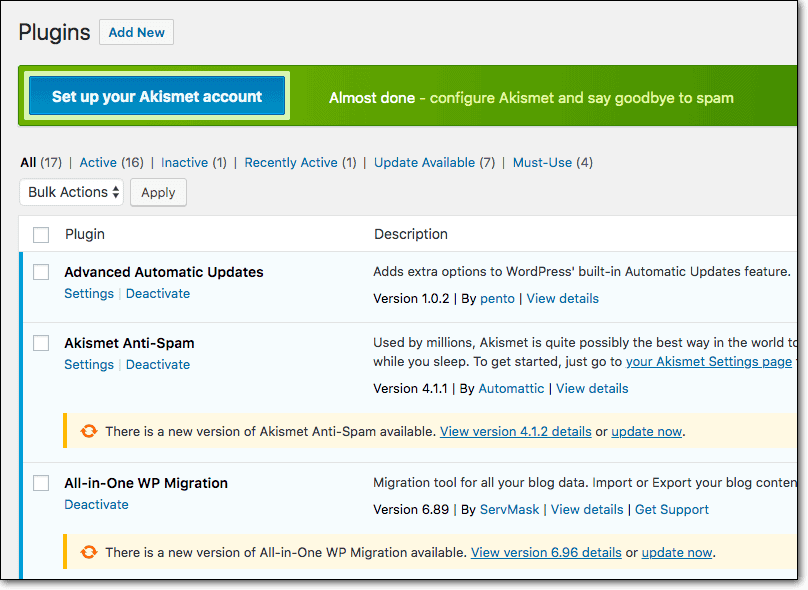The width and height of the screenshot is (808, 590).
Task: Check the Advanced Automatic Updates checkbox
Action: 41,272
